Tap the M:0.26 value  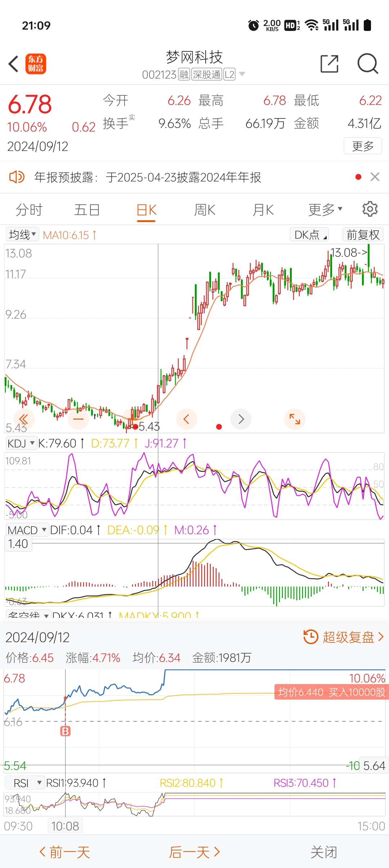click(196, 530)
